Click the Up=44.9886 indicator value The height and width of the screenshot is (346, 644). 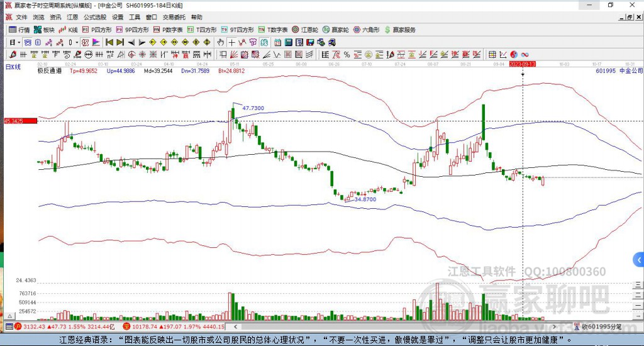[x=120, y=70]
